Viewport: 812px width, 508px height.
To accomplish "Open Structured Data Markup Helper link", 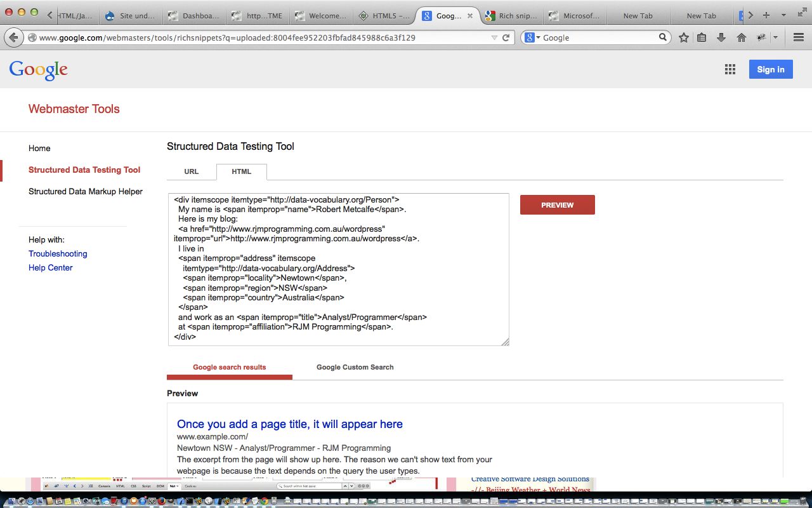I will [86, 191].
